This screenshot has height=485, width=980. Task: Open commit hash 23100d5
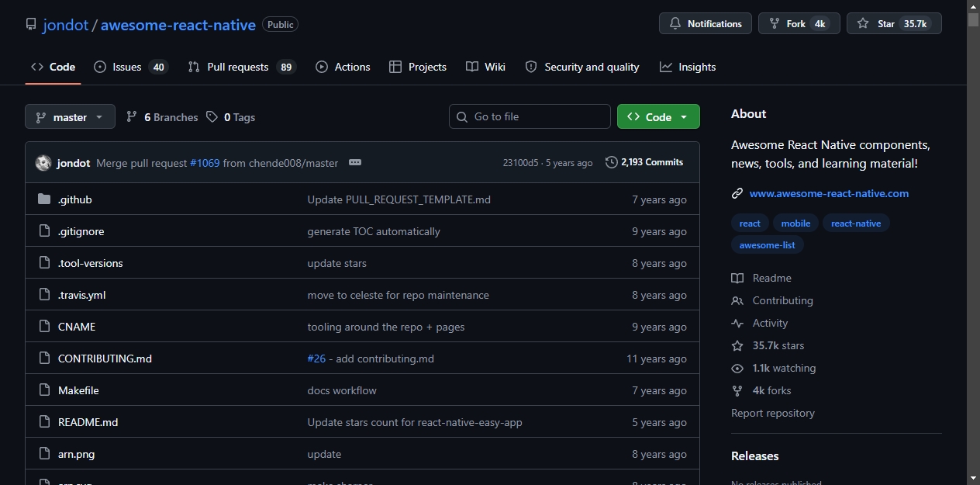coord(520,163)
